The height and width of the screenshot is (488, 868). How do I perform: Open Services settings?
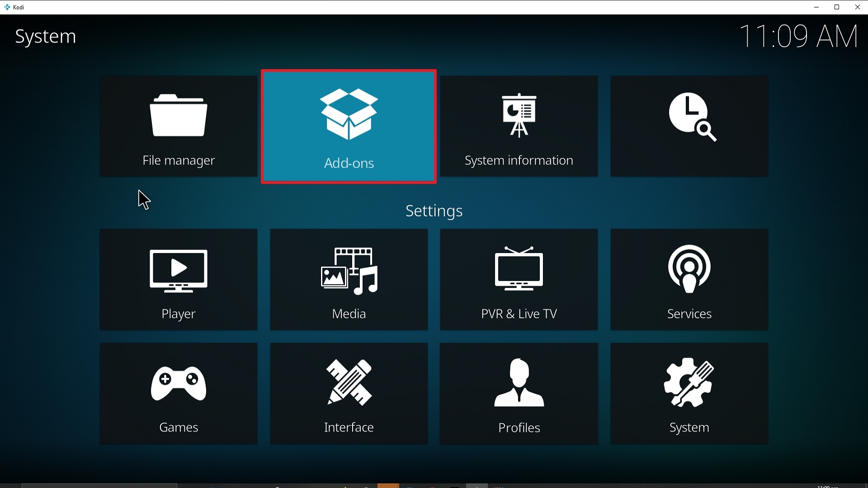[689, 280]
